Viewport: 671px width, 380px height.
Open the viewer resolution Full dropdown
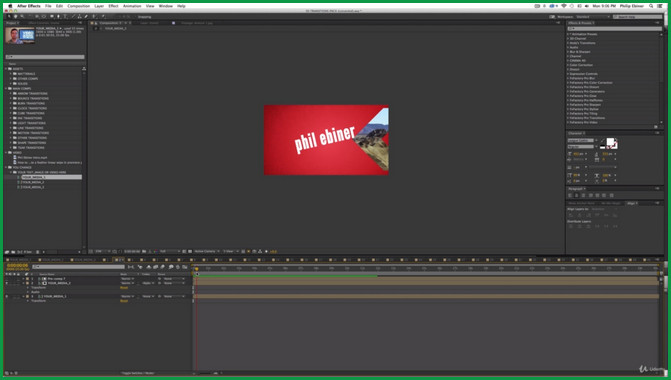click(x=170, y=251)
